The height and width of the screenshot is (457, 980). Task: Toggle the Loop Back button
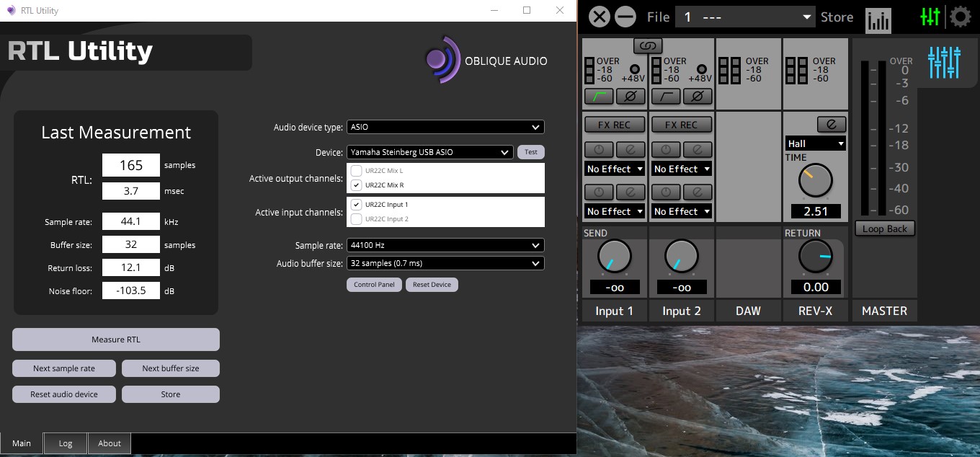pos(885,228)
